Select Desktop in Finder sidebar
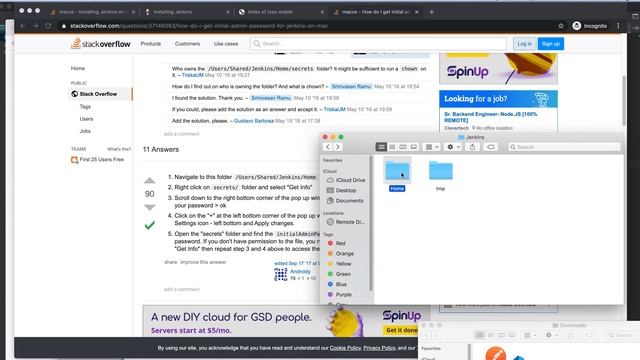 pos(342,190)
